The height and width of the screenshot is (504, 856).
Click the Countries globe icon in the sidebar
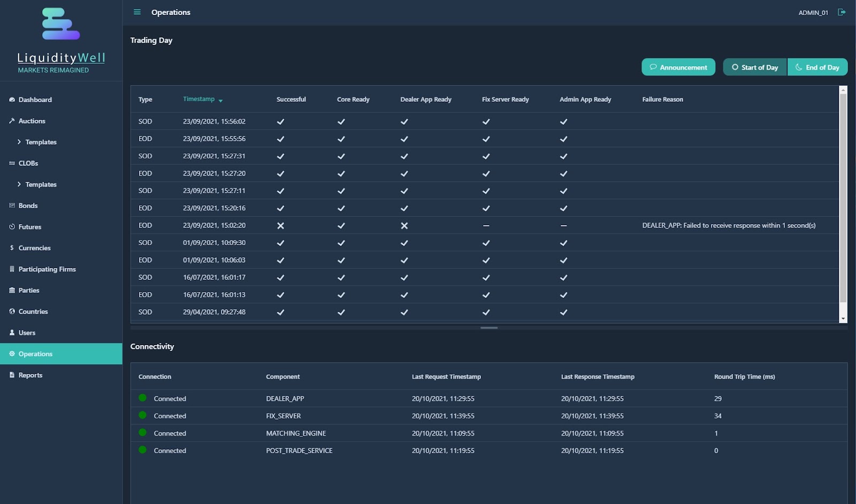point(12,311)
